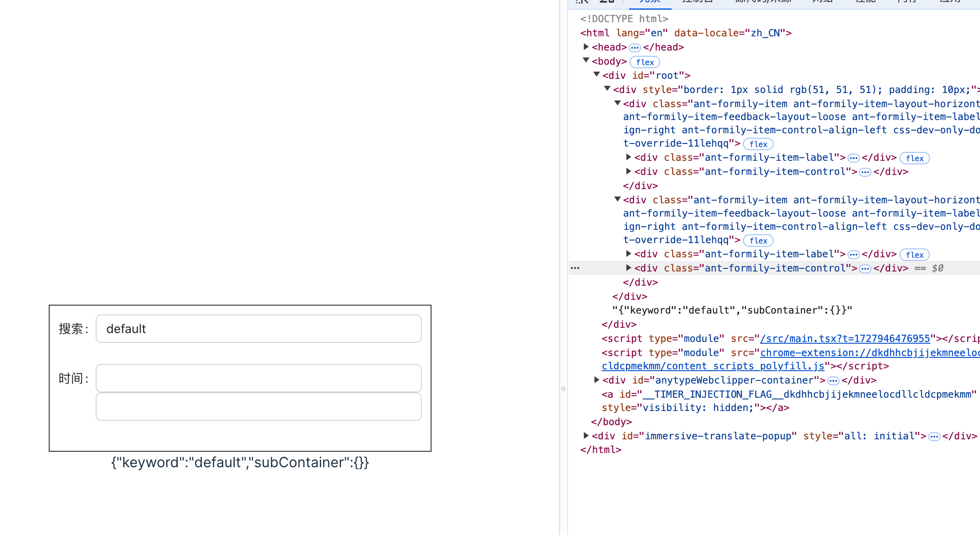The width and height of the screenshot is (980, 535).
Task: Toggle flex badge of first ant-formily-item-label
Action: click(x=914, y=158)
